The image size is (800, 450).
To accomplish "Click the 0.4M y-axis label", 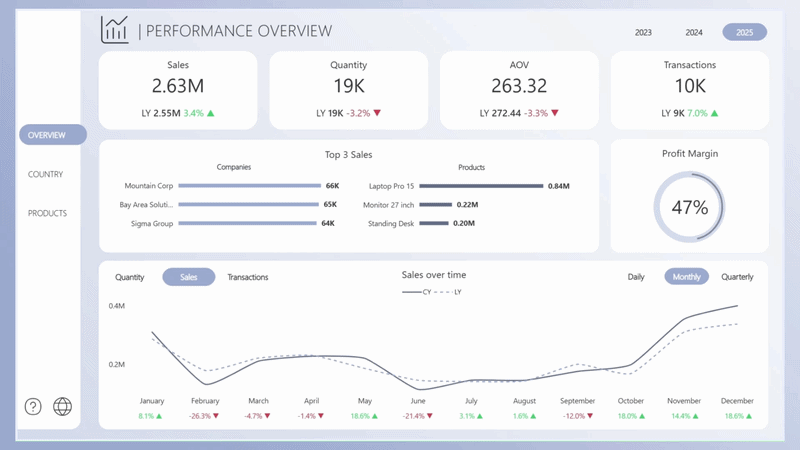I will [x=116, y=306].
